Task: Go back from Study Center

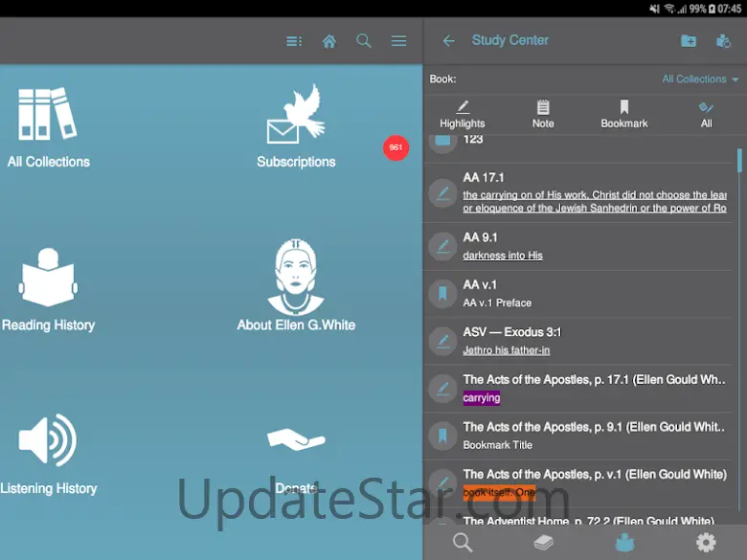Action: point(448,41)
